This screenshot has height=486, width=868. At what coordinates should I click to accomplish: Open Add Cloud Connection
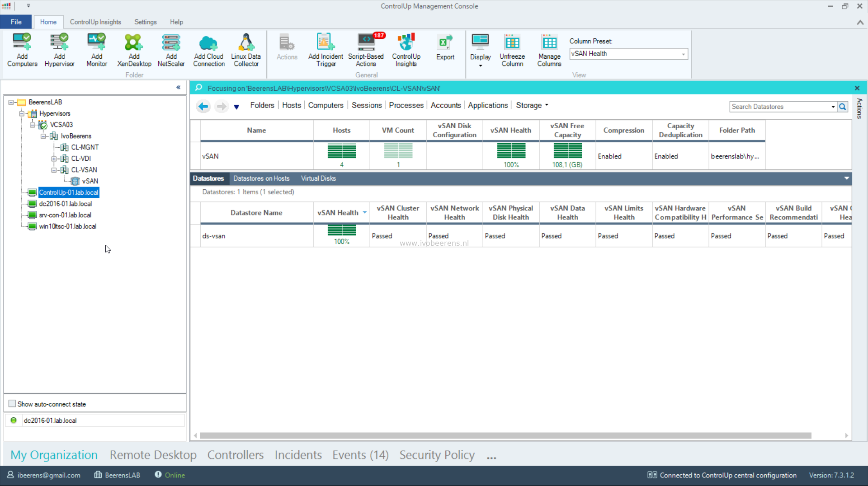pyautogui.click(x=208, y=50)
